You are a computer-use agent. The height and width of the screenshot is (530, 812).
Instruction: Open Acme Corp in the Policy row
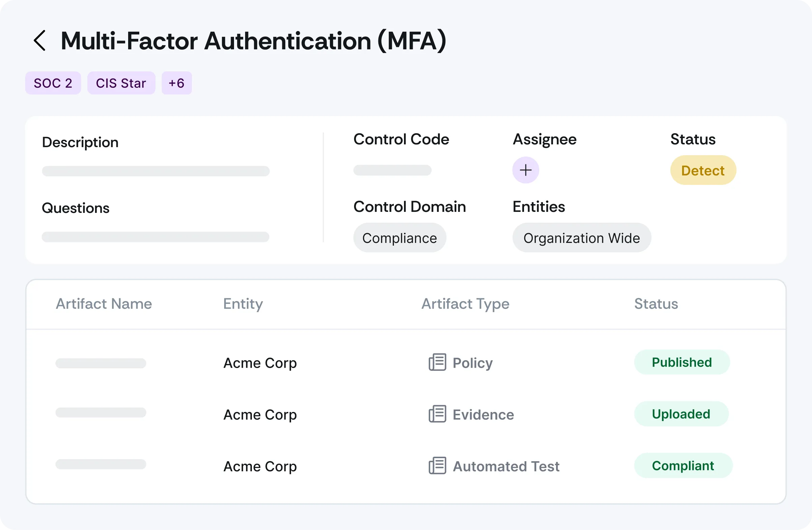click(x=260, y=363)
